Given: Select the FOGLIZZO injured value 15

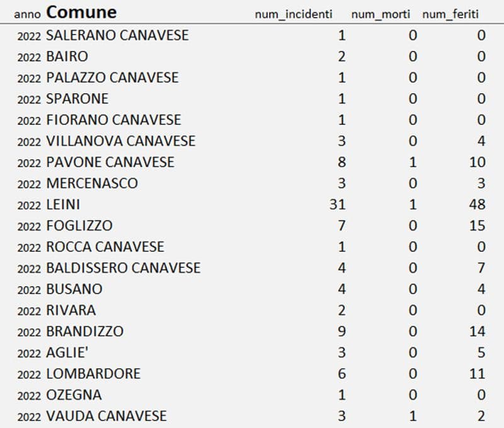Looking at the screenshot, I should [x=477, y=226].
